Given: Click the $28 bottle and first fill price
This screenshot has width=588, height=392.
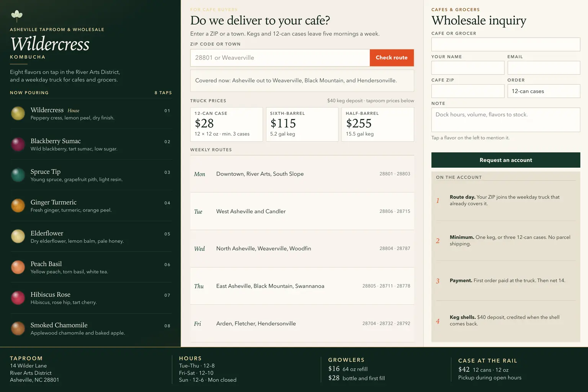Looking at the screenshot, I should coord(356,378).
